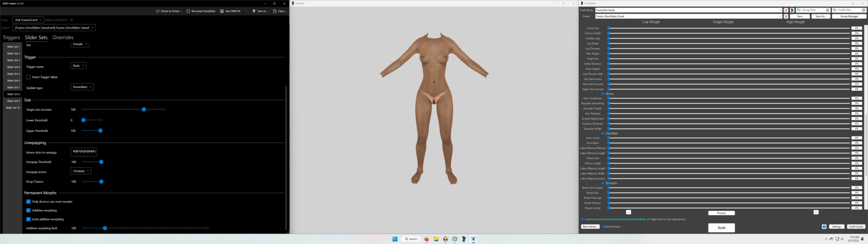Viewport: 868px width, 244px height.
Task: Click the high weight small button below sliders
Action: pyautogui.click(x=816, y=212)
